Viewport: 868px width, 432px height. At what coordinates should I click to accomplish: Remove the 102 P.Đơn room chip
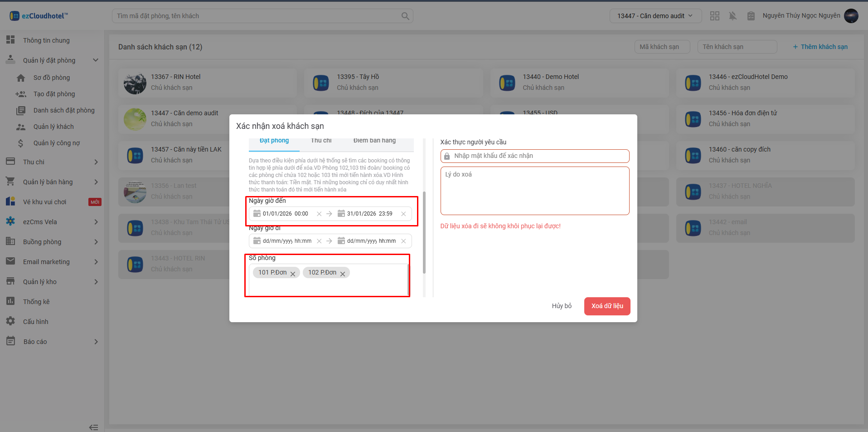343,274
